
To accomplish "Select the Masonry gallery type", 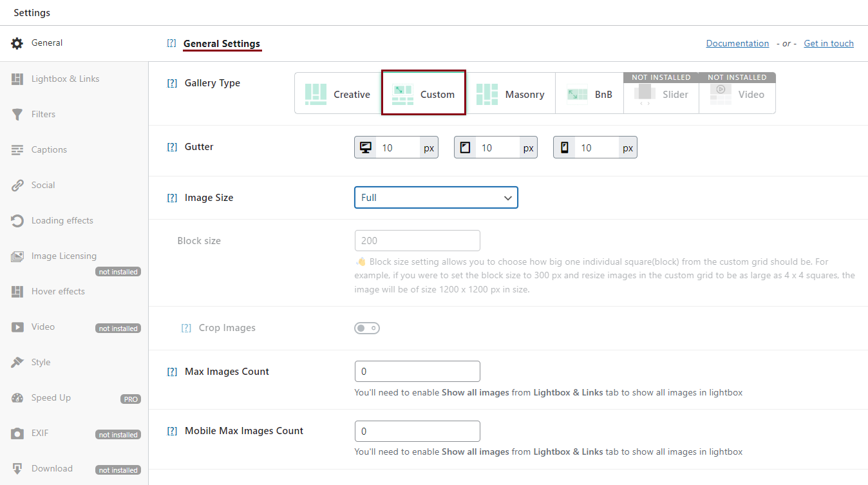I will pyautogui.click(x=511, y=94).
